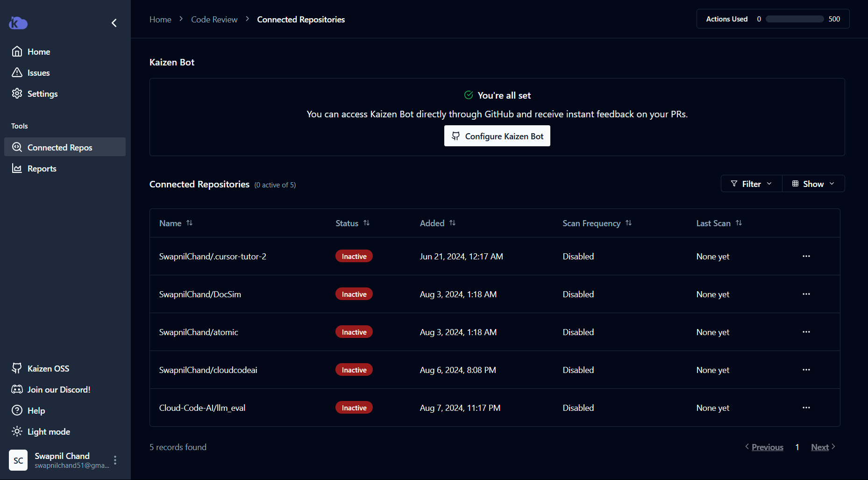
Task: Open the Show columns dropdown
Action: 813,184
